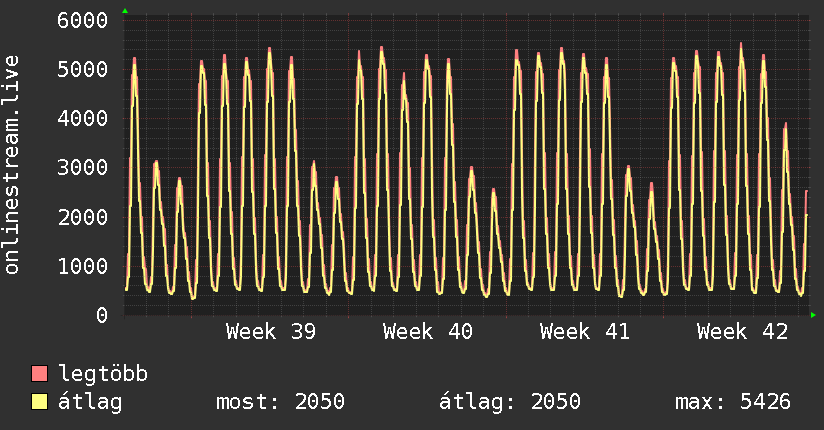The height and width of the screenshot is (430, 824).
Task: Click the green arrow atop the Y axis
Action: pos(125,11)
